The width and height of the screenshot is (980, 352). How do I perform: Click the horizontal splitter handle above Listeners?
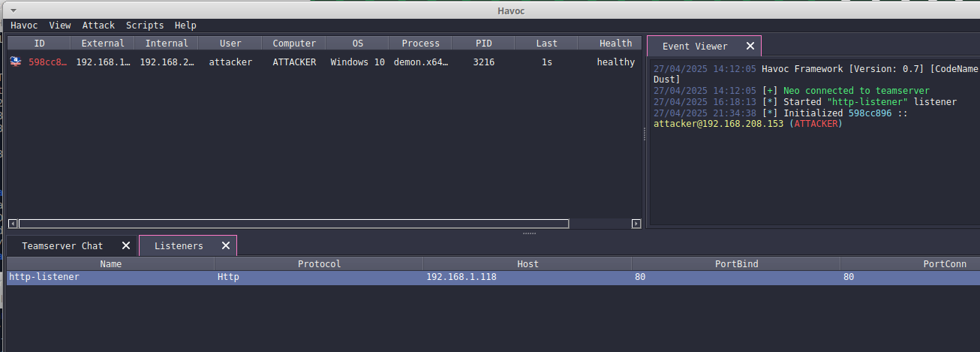tap(529, 233)
